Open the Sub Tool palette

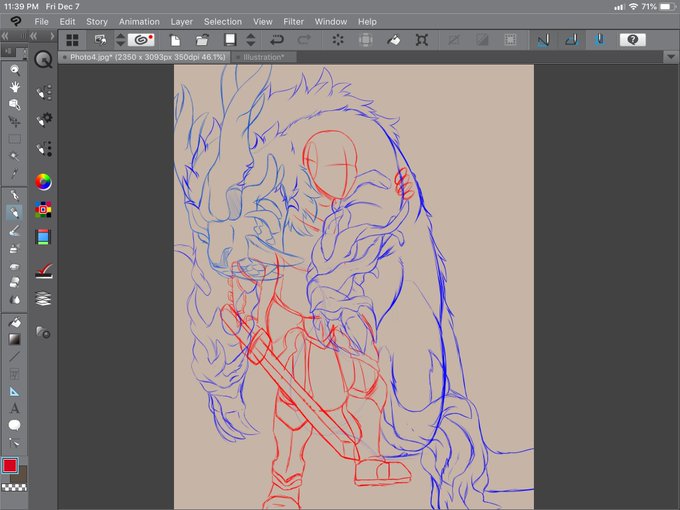click(43, 92)
